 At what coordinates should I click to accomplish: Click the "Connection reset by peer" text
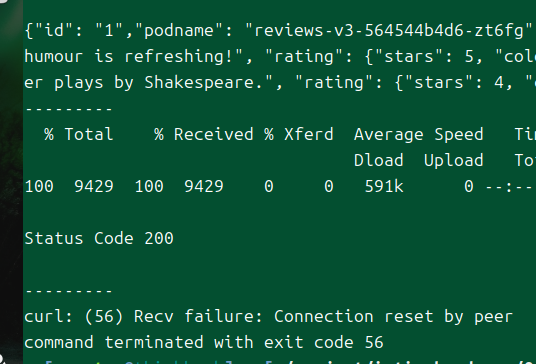pyautogui.click(x=393, y=316)
